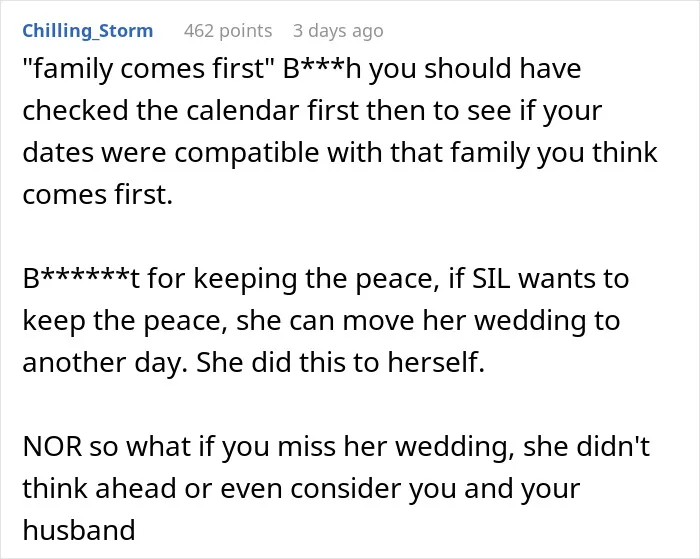
Task: Click the quoted phrase "family comes first"
Action: (x=148, y=69)
